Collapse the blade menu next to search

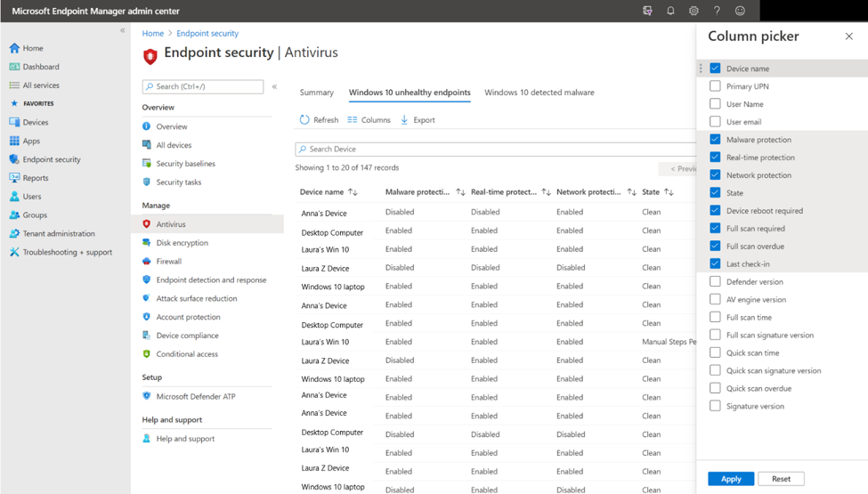(x=274, y=86)
